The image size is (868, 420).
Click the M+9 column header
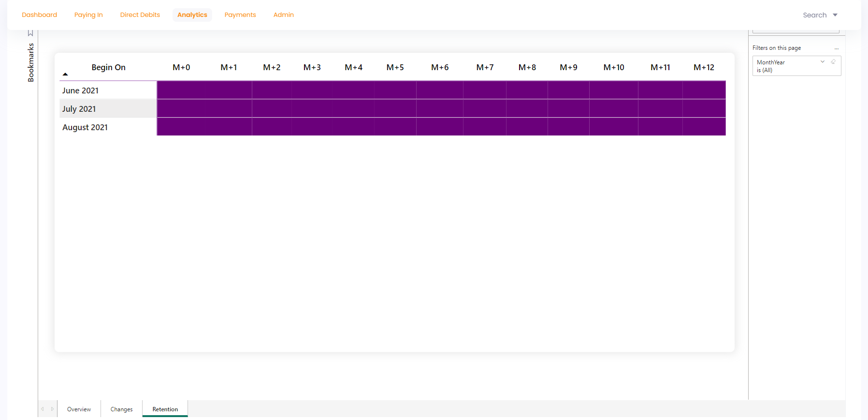pyautogui.click(x=568, y=67)
